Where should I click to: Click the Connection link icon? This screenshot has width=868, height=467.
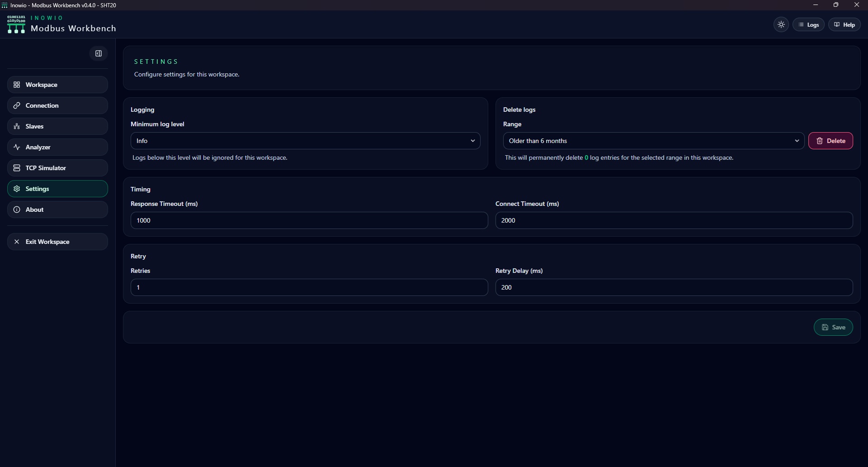click(17, 105)
